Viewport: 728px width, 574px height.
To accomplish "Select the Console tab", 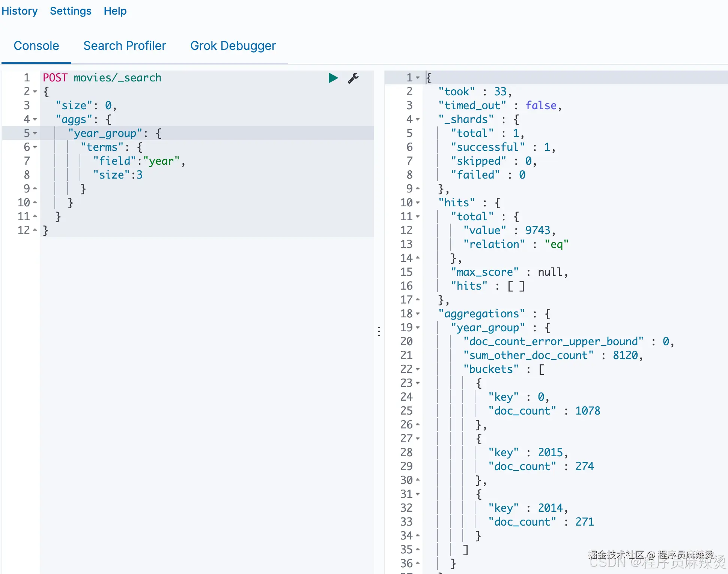I will [x=36, y=46].
